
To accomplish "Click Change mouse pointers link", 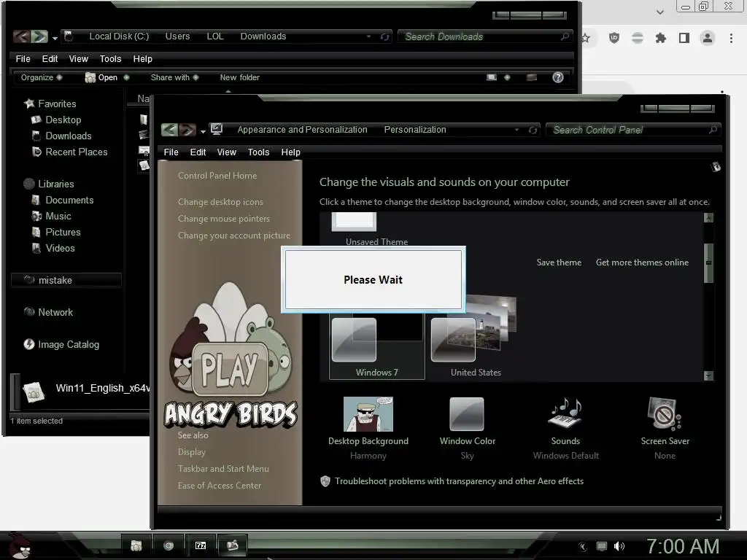I will pos(224,219).
